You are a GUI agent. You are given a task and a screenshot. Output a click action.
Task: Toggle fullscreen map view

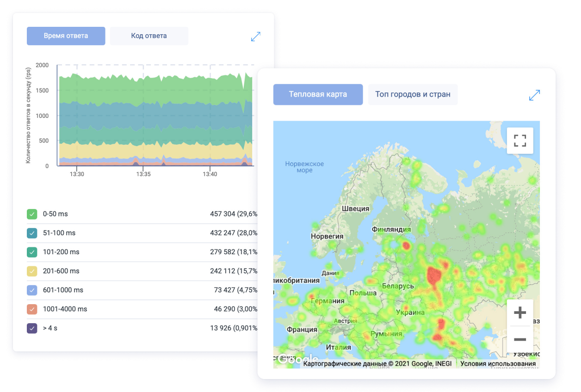(x=520, y=141)
